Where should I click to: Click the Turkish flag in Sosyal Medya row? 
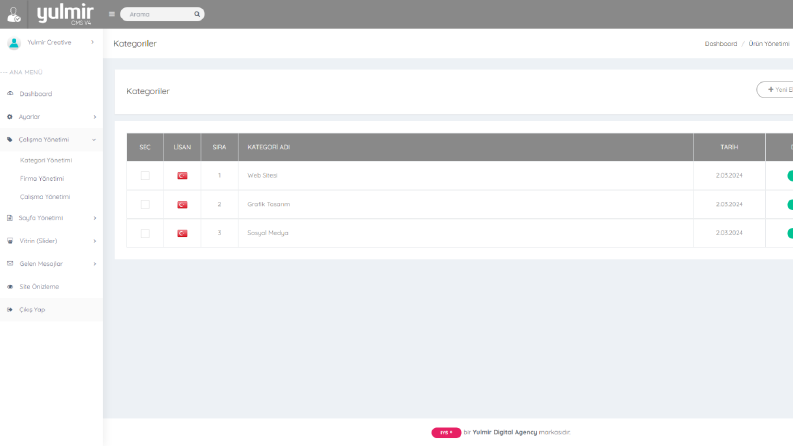(182, 233)
